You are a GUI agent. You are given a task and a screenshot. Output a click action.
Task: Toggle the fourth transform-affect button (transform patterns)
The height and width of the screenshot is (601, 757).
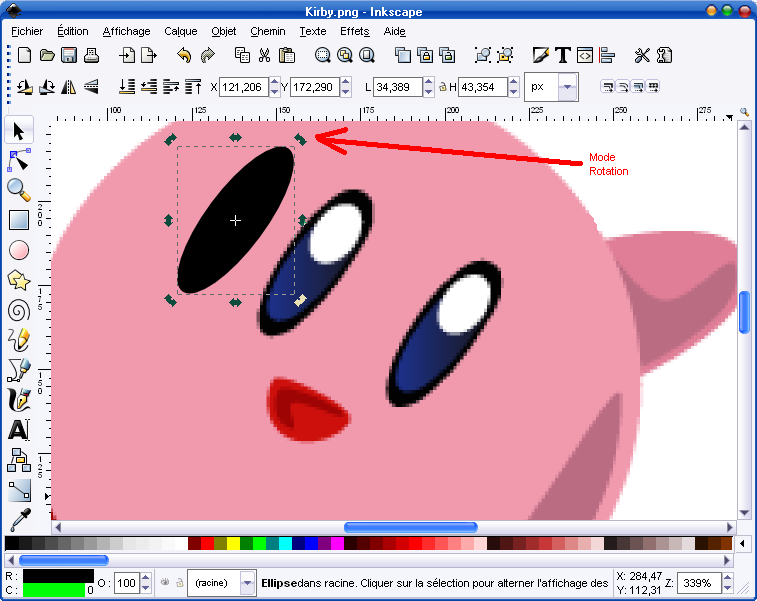[653, 87]
